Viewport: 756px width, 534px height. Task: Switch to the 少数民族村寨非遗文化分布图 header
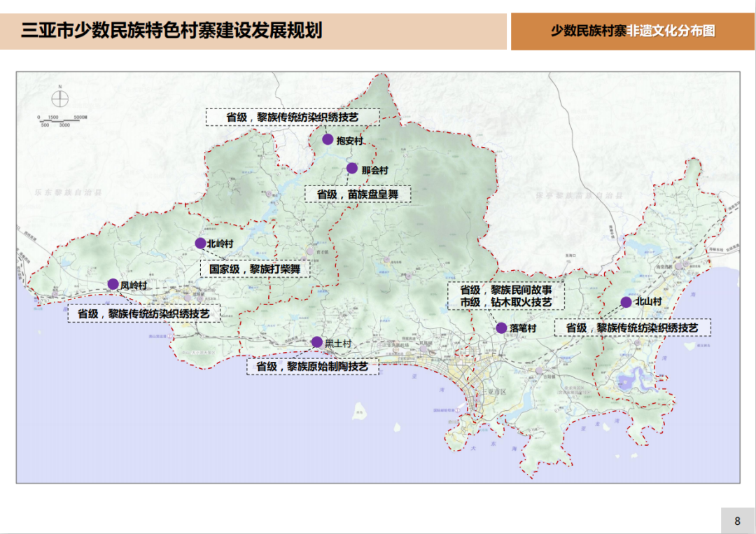633,29
